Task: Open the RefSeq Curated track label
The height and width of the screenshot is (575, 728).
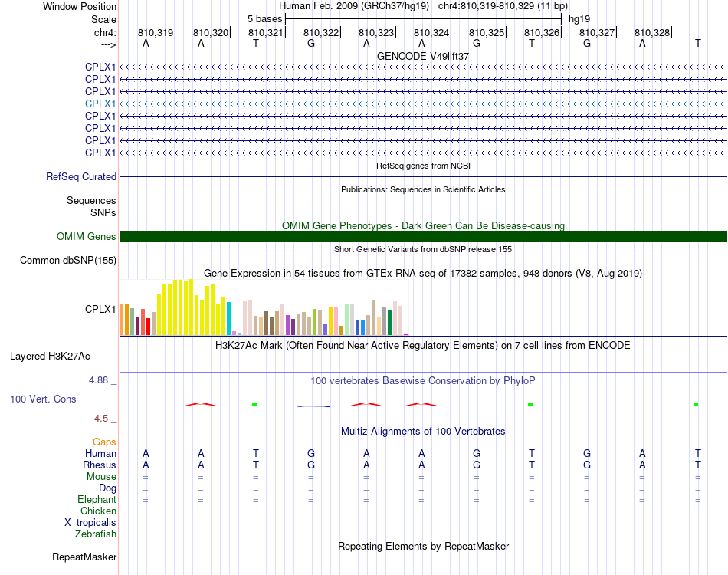Action: (81, 176)
